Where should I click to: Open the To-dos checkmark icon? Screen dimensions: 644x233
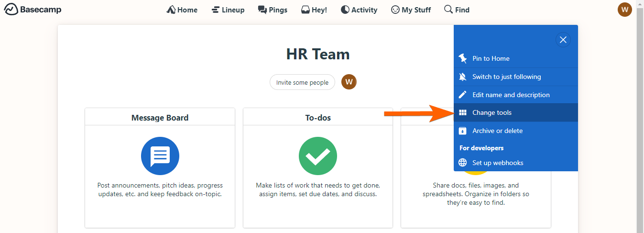click(x=317, y=156)
